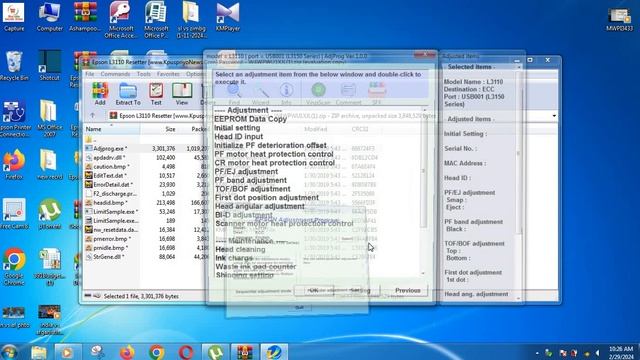
Task: Select First dot position adjustment item
Action: (x=267, y=198)
